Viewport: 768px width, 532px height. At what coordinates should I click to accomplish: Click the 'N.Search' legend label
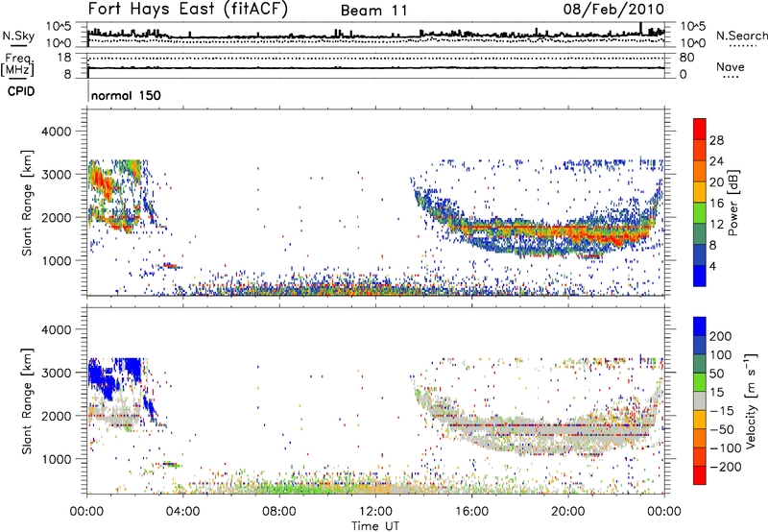pos(741,36)
